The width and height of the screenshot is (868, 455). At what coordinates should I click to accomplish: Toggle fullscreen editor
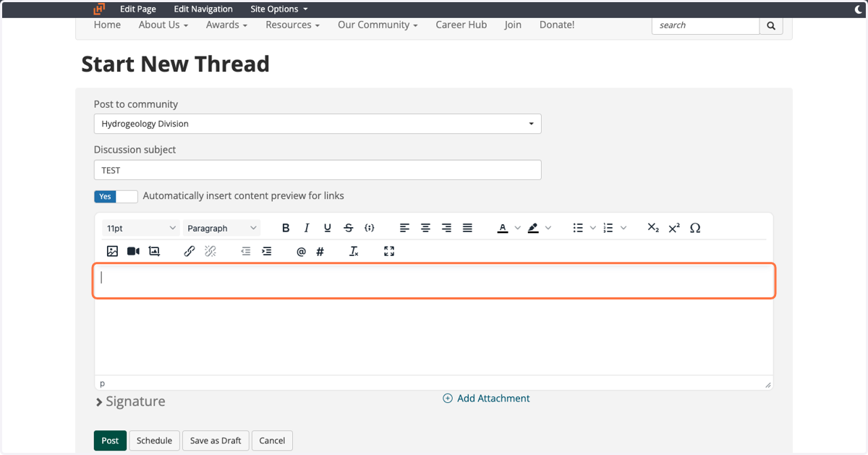pos(389,251)
